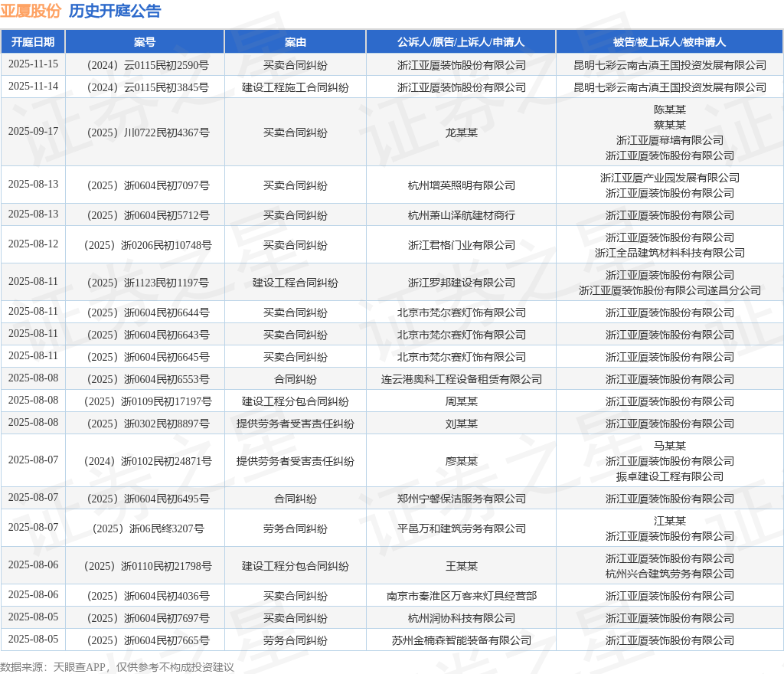
Task: Click the 数据来源 footer note
Action: [117, 667]
